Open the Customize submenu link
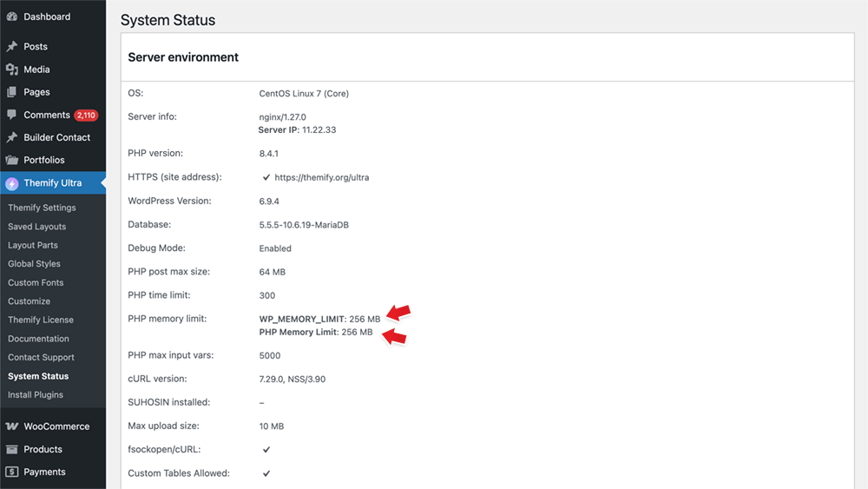The height and width of the screenshot is (489, 868). [x=29, y=301]
